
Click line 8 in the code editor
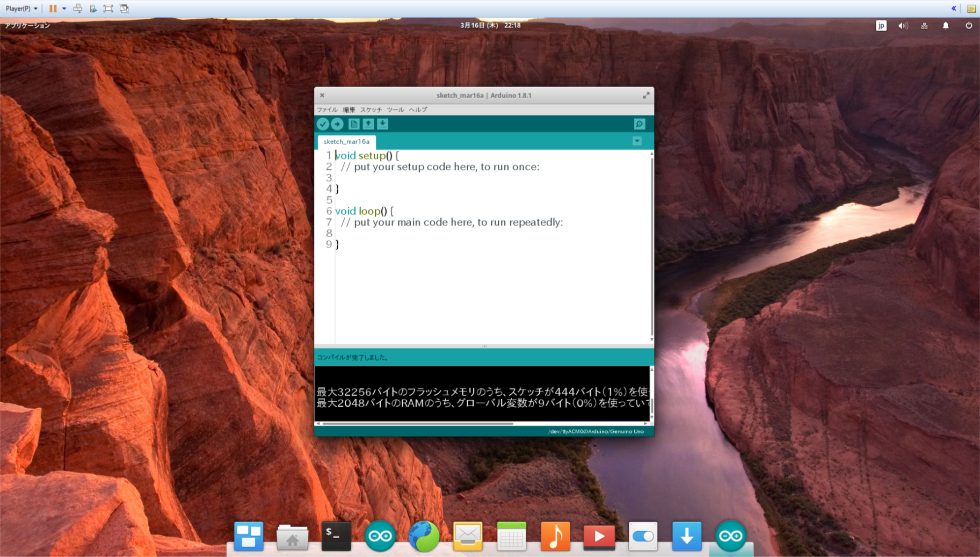point(430,233)
